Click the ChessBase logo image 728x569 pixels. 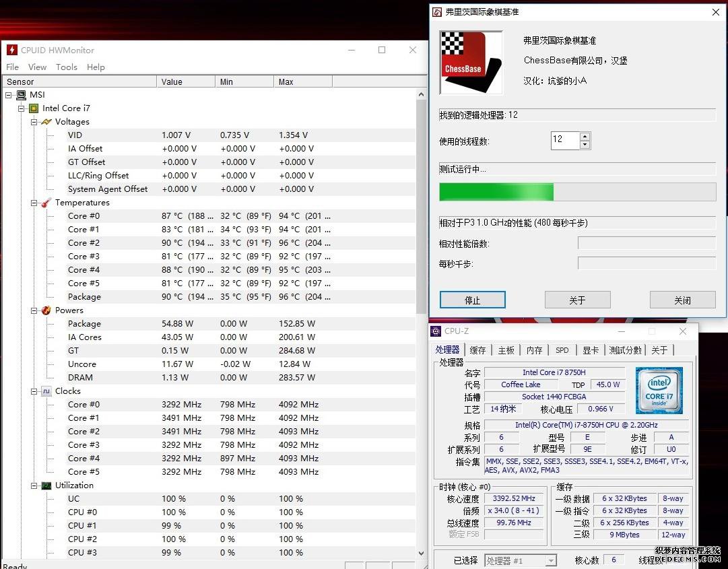click(x=471, y=62)
